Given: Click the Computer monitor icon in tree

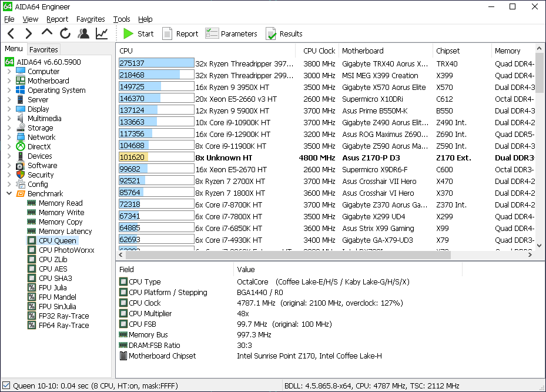Looking at the screenshot, I should pyautogui.click(x=21, y=71).
